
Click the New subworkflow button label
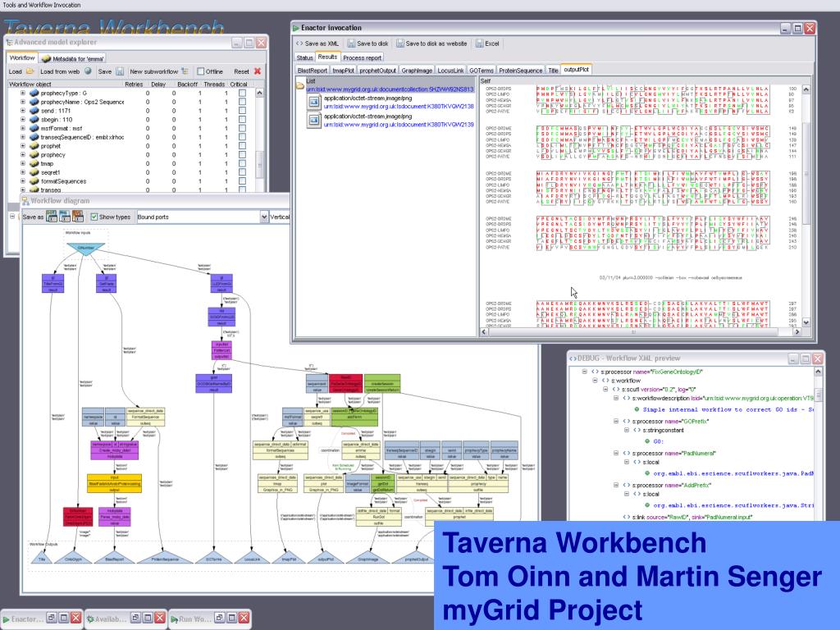(153, 71)
